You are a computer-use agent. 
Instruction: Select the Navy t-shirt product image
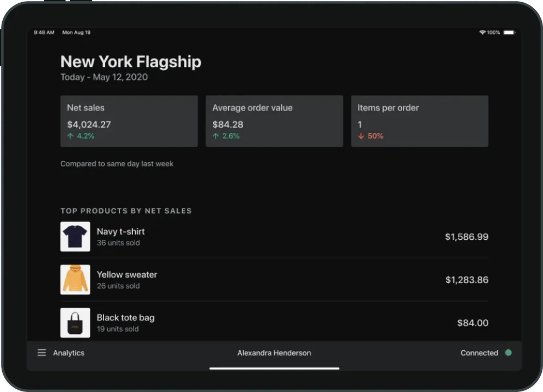(x=75, y=237)
